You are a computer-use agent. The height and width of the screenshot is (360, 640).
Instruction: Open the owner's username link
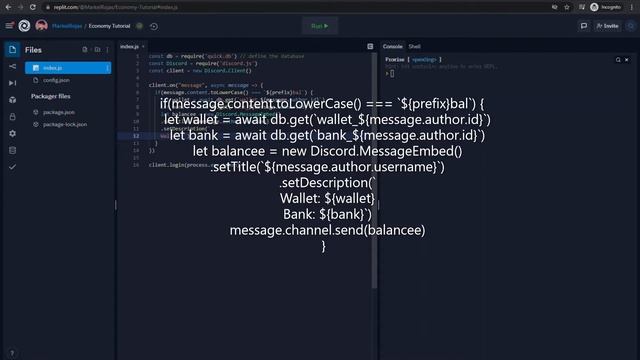pyautogui.click(x=67, y=26)
